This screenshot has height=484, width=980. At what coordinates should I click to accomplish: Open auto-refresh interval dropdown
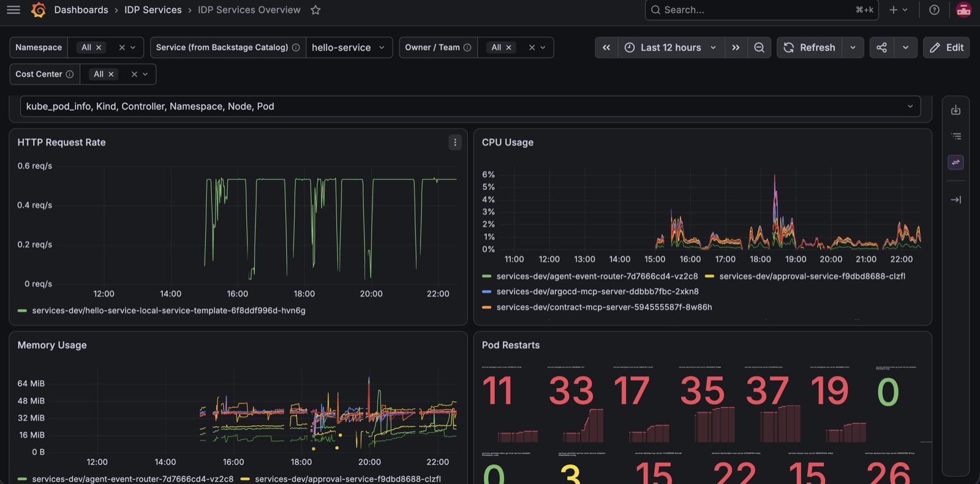[853, 47]
